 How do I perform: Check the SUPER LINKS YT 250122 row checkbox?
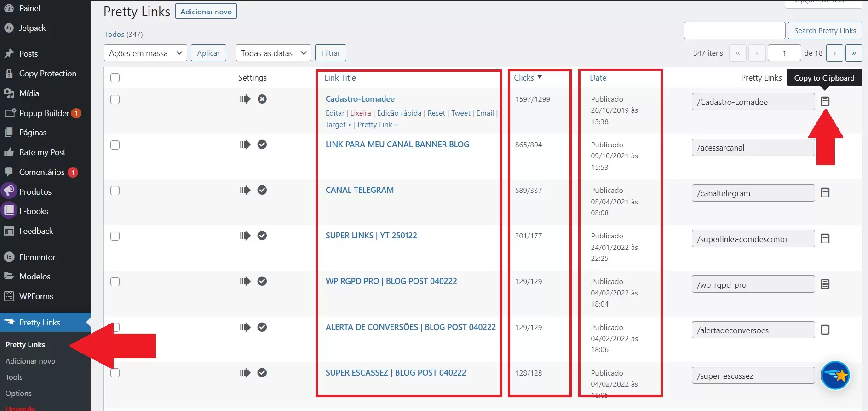115,236
